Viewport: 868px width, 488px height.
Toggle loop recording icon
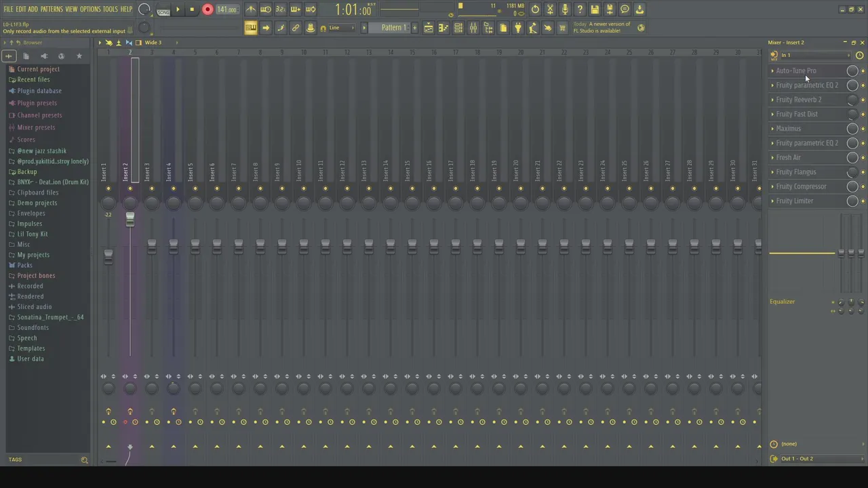coord(311,9)
